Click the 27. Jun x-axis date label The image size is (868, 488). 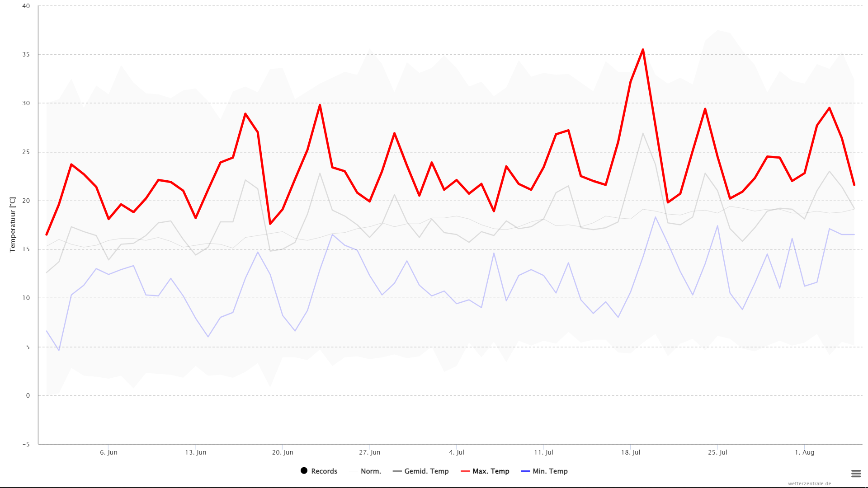[369, 452]
